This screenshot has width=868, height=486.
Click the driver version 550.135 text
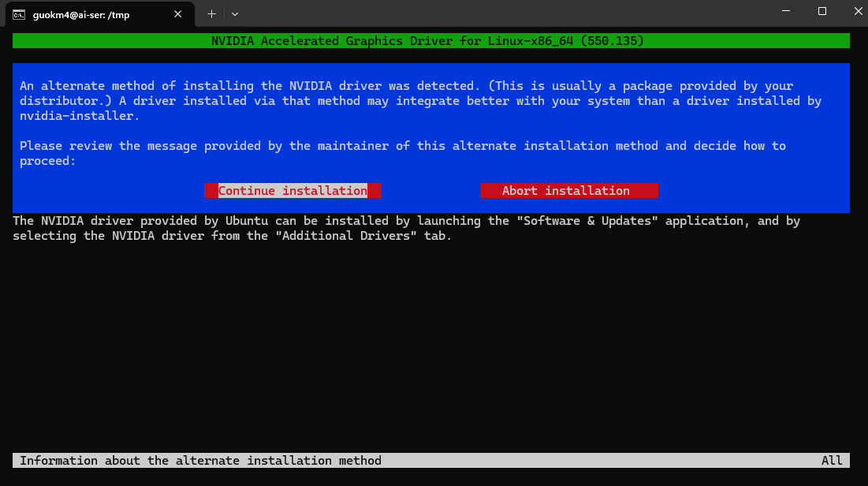coord(612,41)
